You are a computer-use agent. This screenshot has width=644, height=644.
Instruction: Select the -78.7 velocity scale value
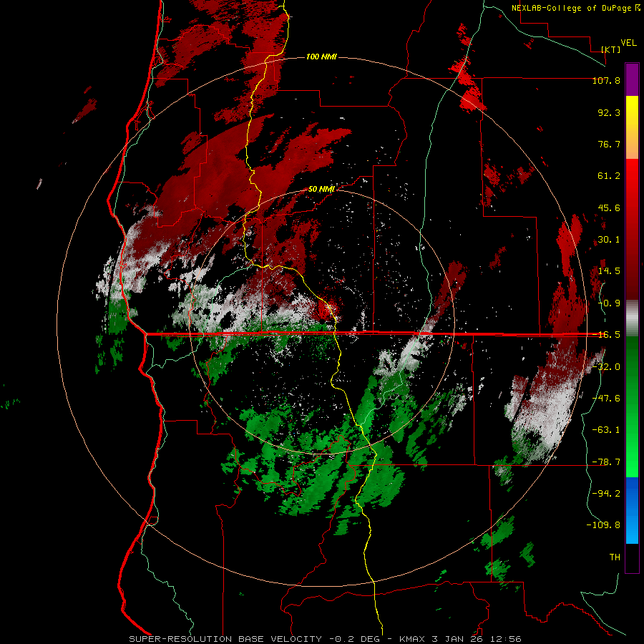[x=606, y=462]
